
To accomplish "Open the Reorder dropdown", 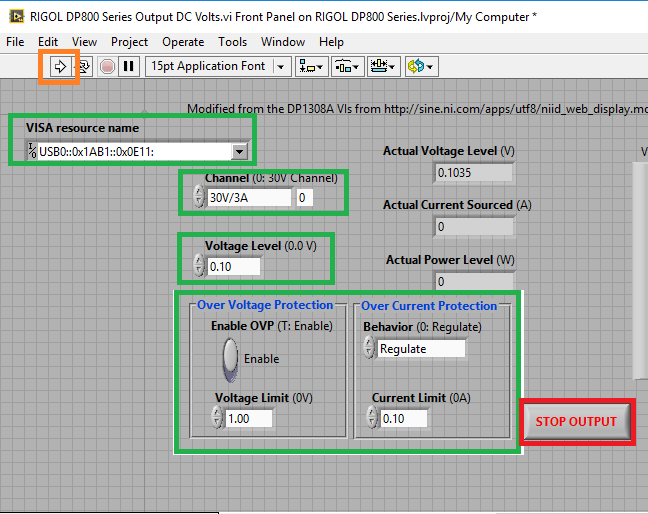I will 421,67.
